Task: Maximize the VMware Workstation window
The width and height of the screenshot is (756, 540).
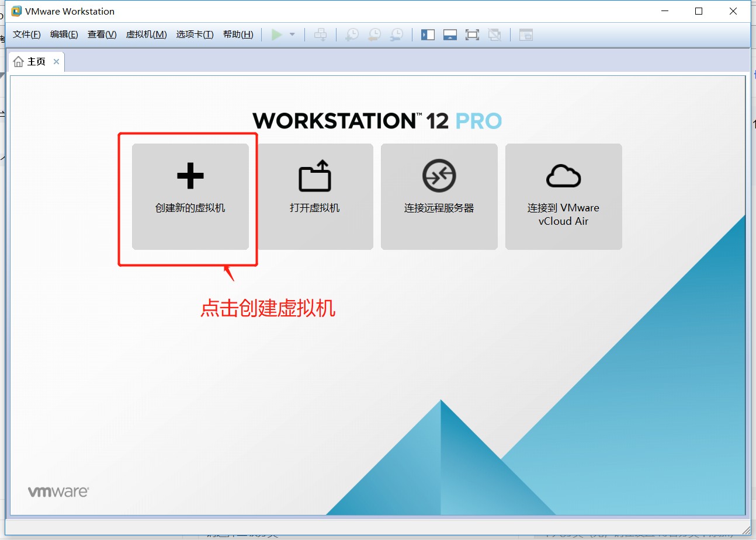Action: (x=699, y=11)
